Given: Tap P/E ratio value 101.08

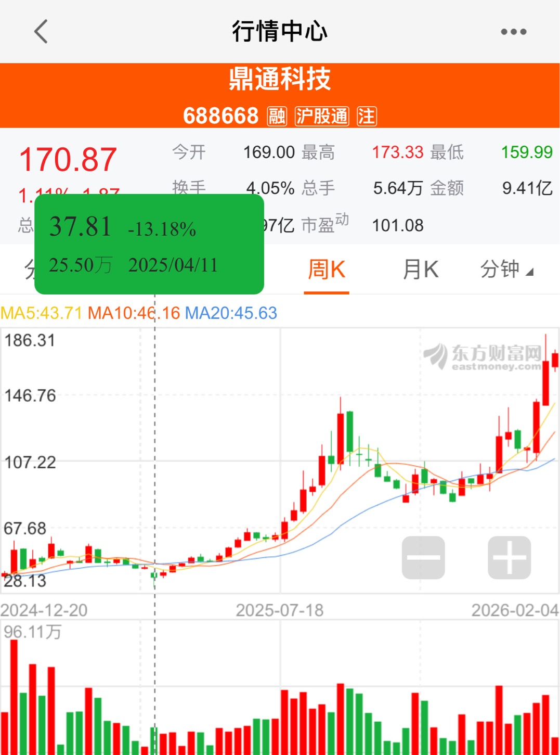Looking at the screenshot, I should click(x=398, y=225).
